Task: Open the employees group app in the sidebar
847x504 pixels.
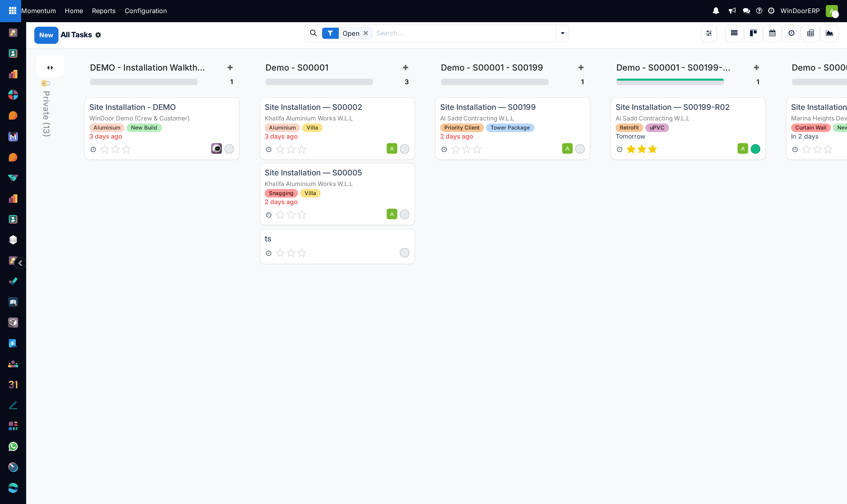Action: pos(13,364)
